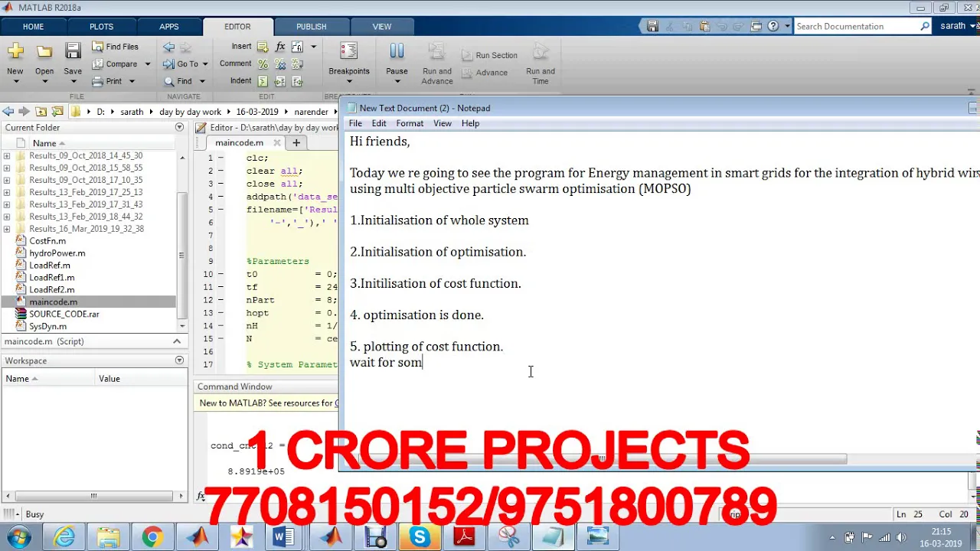
Task: Select CostFn.m in Current Folder
Action: point(47,241)
